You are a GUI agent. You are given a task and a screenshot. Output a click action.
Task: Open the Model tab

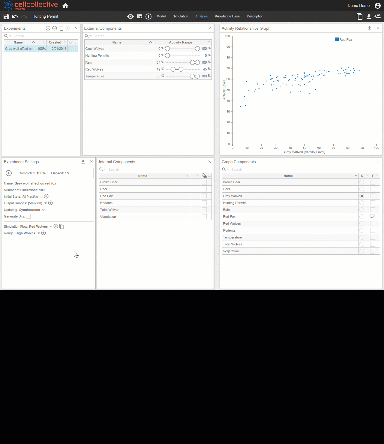161,16
